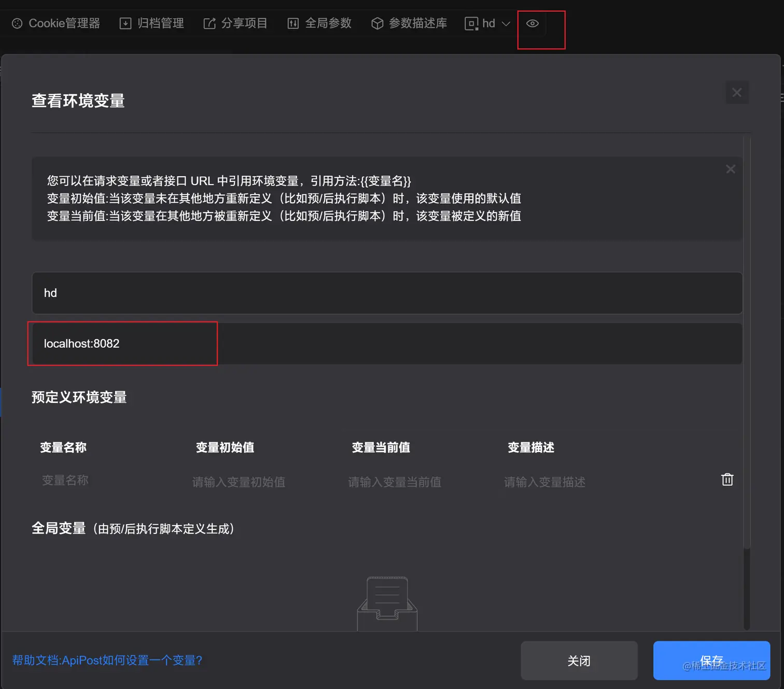The image size is (784, 689).
Task: Click the blue 保存 button
Action: pos(711,660)
